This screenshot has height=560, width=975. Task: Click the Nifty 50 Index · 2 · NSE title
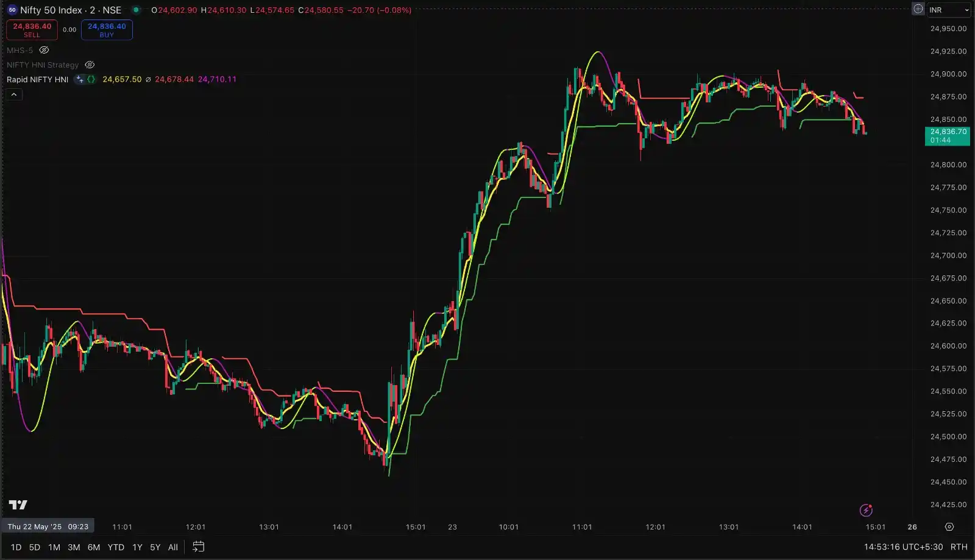(x=71, y=10)
